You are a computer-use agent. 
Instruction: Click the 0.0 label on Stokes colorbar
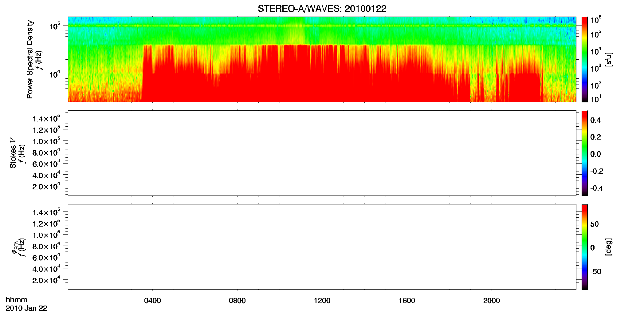pyautogui.click(x=595, y=154)
